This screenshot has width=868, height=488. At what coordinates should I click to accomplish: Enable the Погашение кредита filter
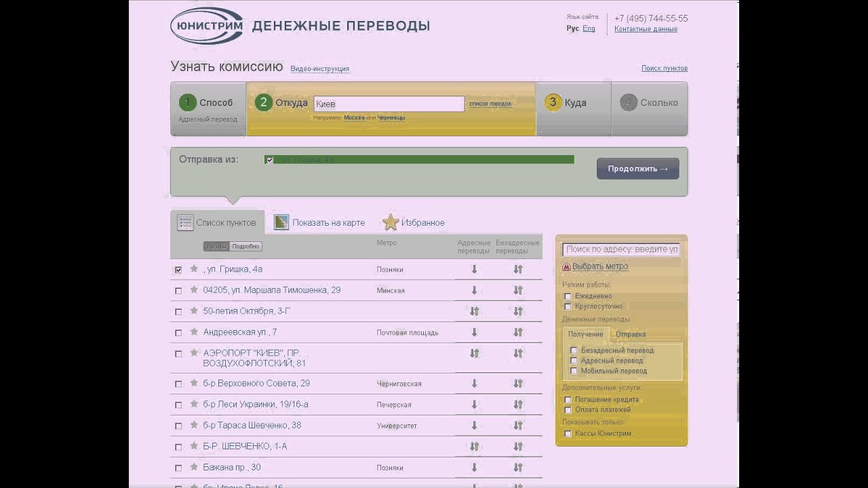click(x=568, y=400)
